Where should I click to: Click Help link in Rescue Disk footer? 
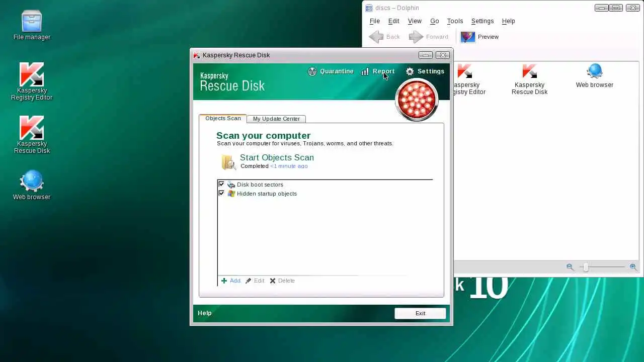pos(205,313)
